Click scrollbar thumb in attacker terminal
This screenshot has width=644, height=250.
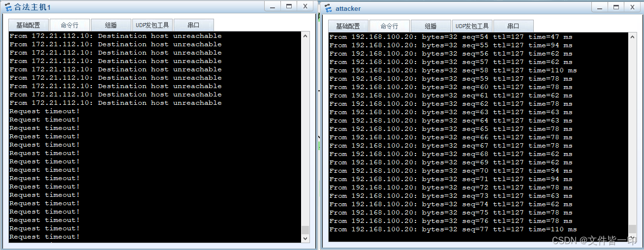(633, 229)
